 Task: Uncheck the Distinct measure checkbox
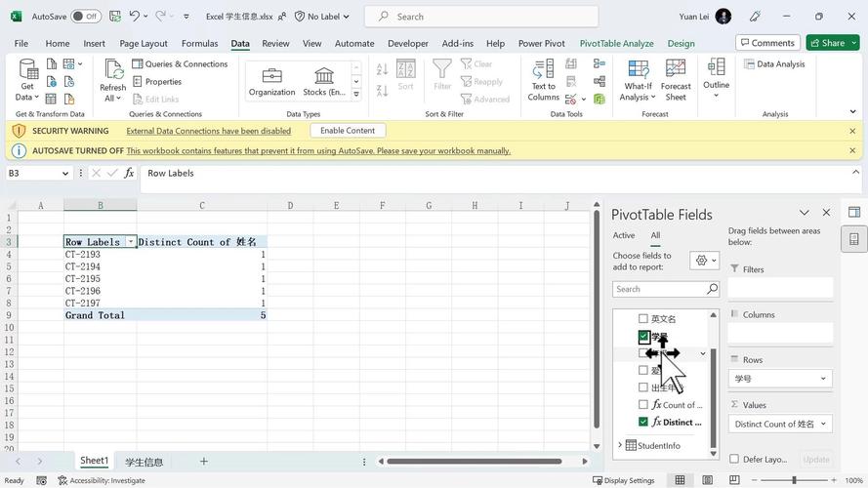pyautogui.click(x=642, y=422)
